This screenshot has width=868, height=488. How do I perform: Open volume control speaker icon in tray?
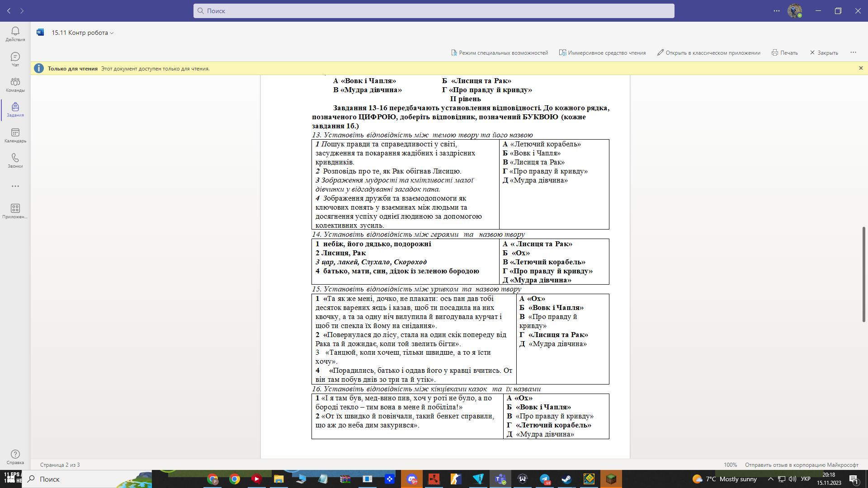792,479
